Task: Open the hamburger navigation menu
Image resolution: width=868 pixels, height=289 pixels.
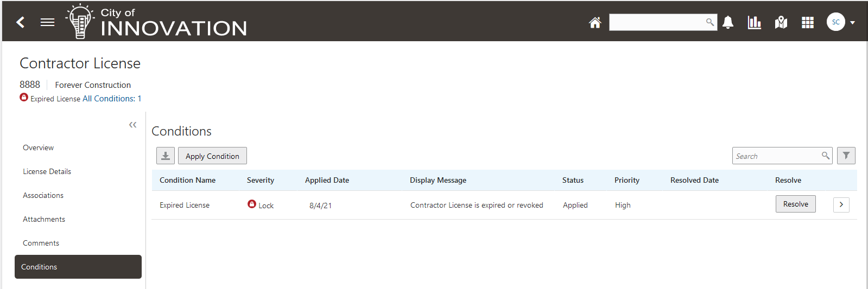Action: point(48,22)
